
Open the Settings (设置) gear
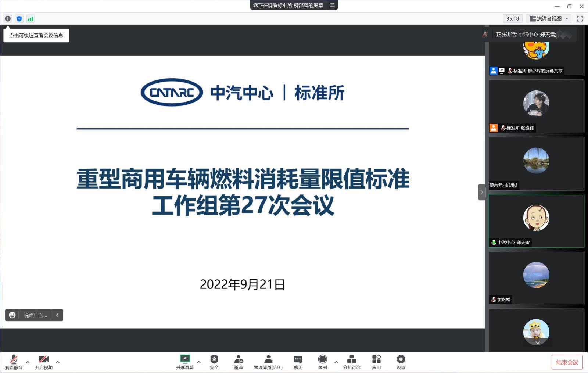coord(401,362)
